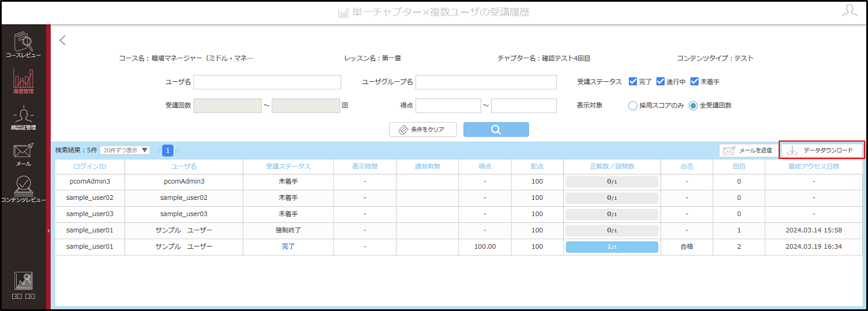Focus the ユーザ名 input field
The image size is (868, 311).
coord(267,82)
